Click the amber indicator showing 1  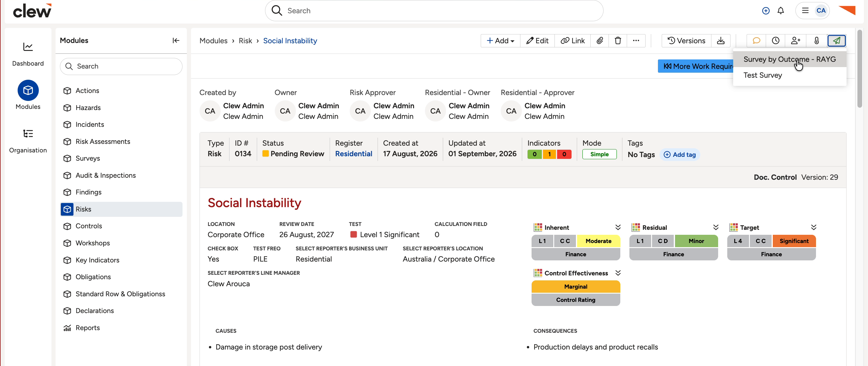coord(549,154)
